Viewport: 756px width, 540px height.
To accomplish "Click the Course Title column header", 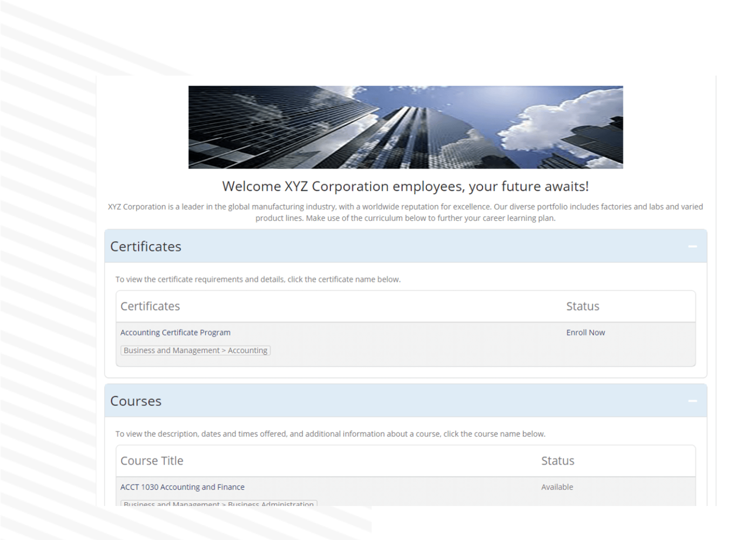I will (152, 461).
